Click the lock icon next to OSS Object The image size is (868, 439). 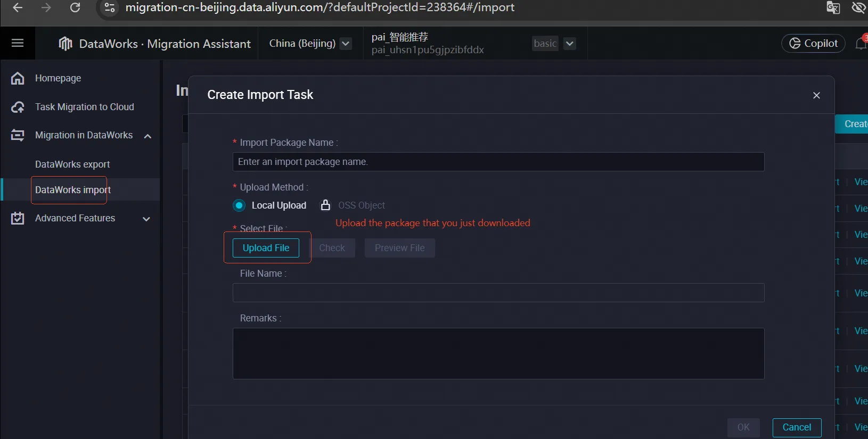tap(325, 205)
